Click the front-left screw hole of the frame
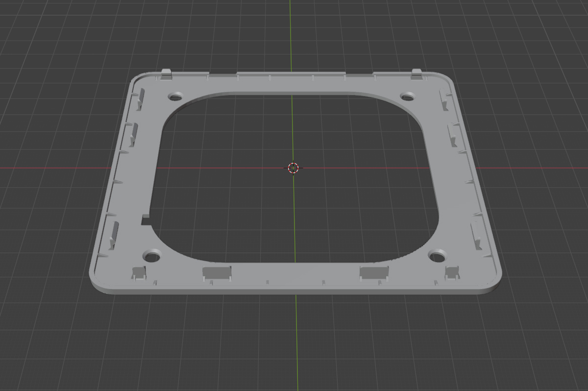 click(x=152, y=256)
